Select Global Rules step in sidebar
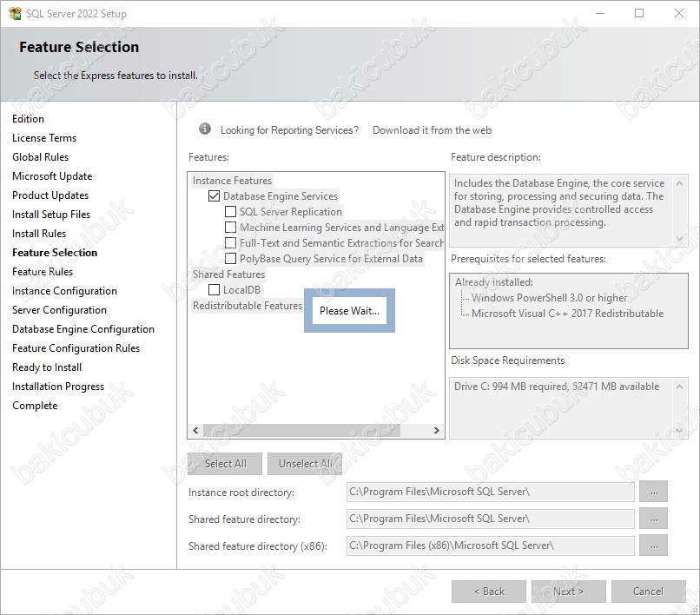700x615 pixels. point(41,157)
